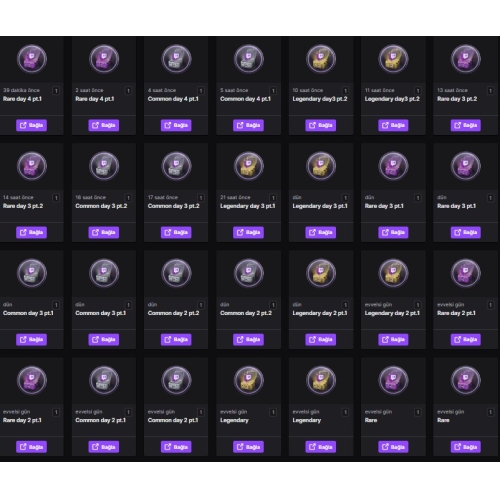Open the Common chest icon from 16 saat önce
Viewport: 500px width, 500px height.
coord(104,166)
